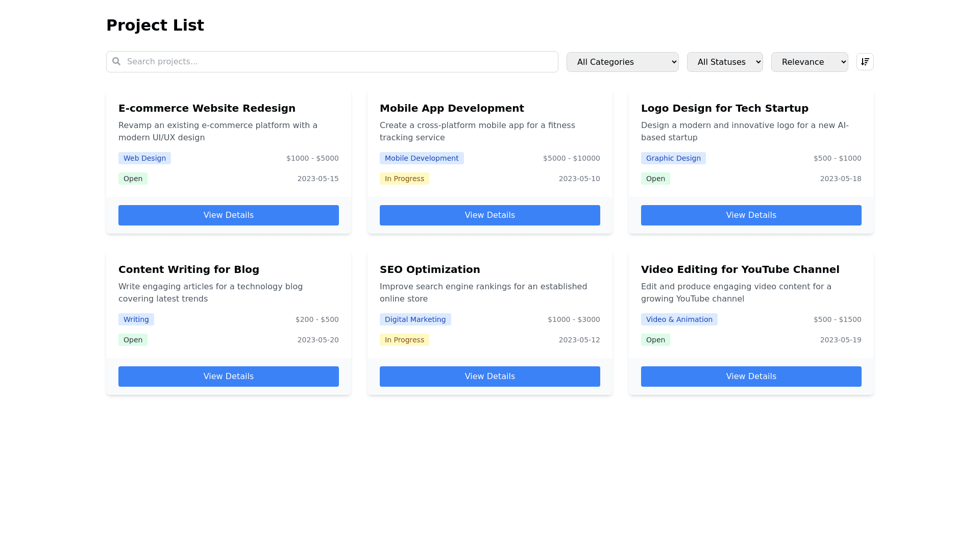Select the Video & Animation badge
Viewport: 980px width, 551px height.
pyautogui.click(x=679, y=319)
